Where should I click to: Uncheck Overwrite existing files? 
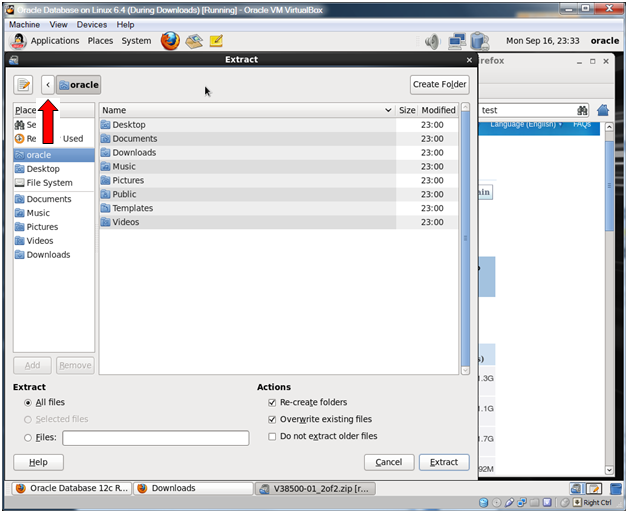pyautogui.click(x=272, y=419)
